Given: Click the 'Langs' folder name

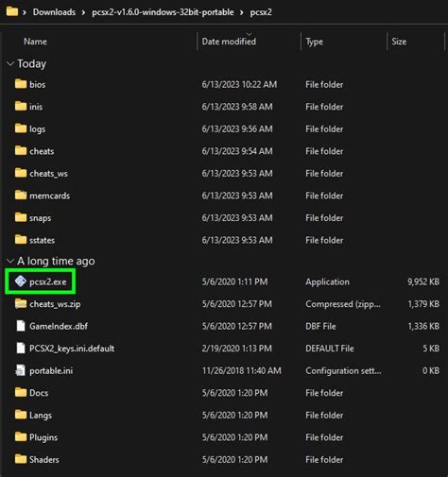Looking at the screenshot, I should (41, 416).
